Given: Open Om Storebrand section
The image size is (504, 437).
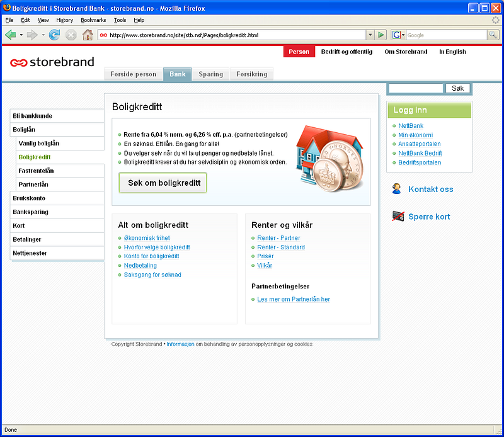Looking at the screenshot, I should click(x=406, y=52).
